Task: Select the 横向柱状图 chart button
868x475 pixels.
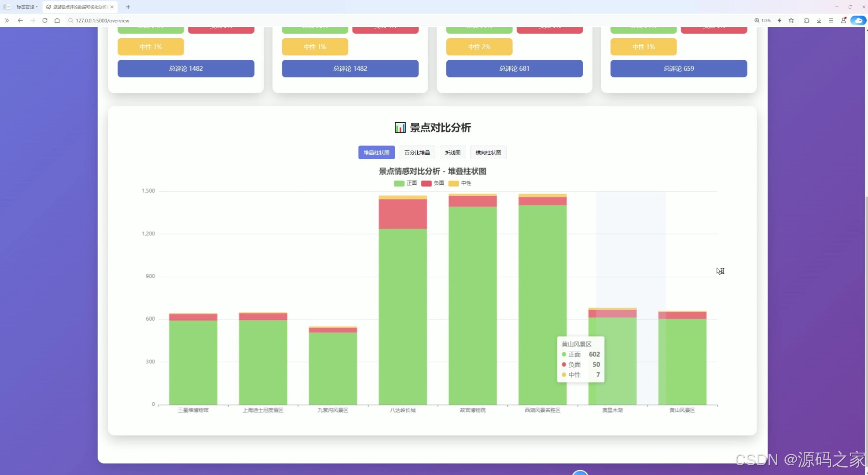Action: pos(488,153)
